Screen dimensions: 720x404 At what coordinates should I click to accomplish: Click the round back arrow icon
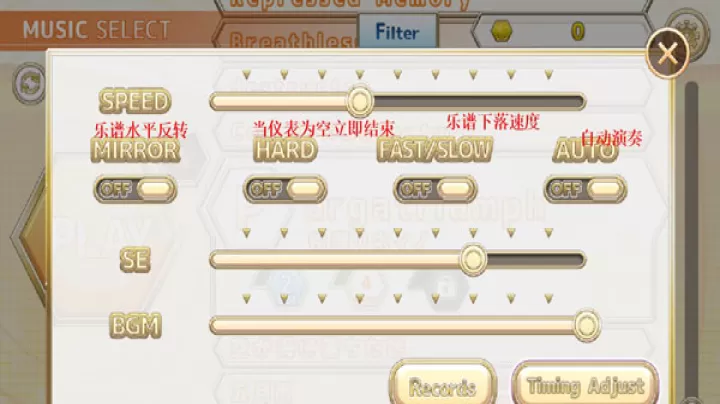(29, 84)
